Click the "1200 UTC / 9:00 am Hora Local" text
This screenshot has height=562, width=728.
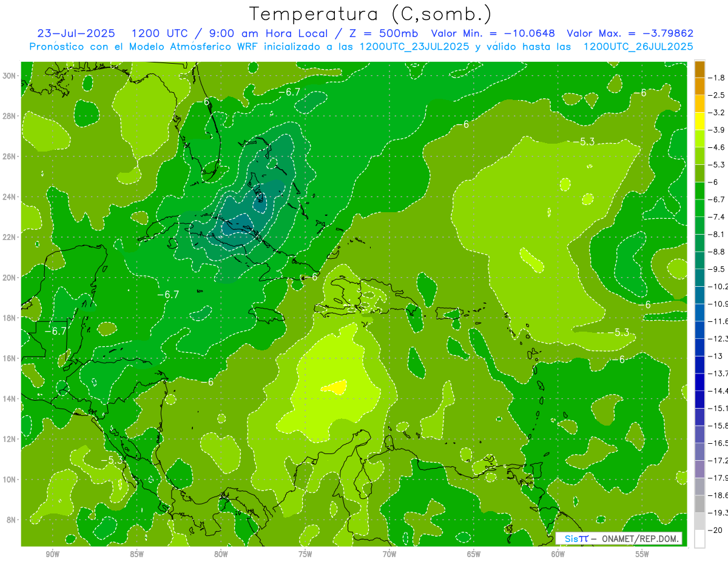[x=230, y=33]
